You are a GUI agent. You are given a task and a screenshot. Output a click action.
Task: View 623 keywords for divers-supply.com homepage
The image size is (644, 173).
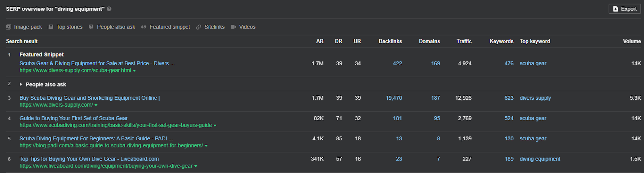tap(509, 98)
